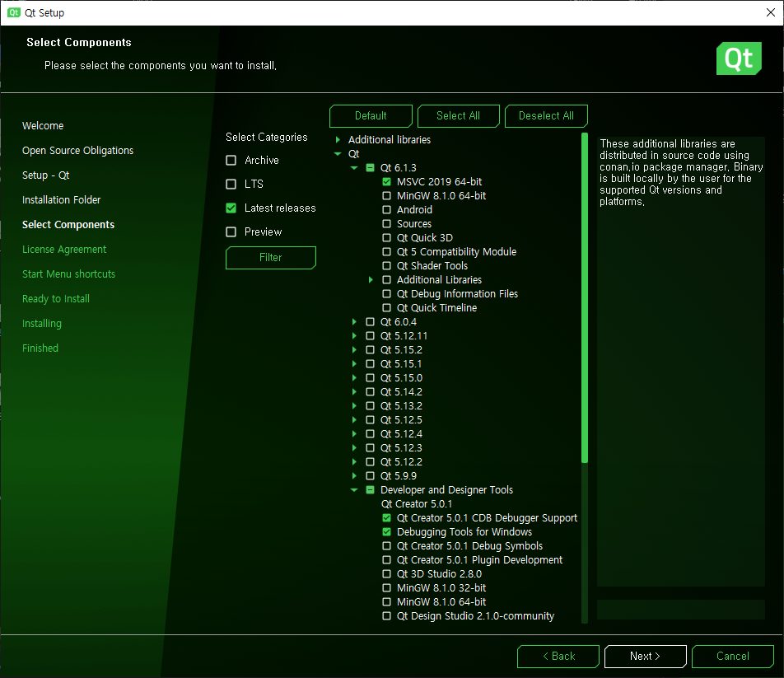Expand the Qt 5.9.9 node
The image size is (784, 678).
point(354,475)
